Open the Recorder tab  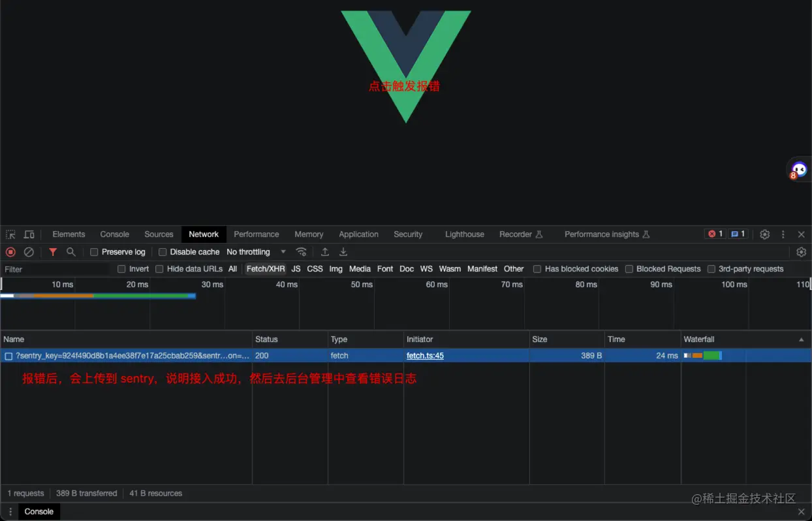click(x=521, y=234)
